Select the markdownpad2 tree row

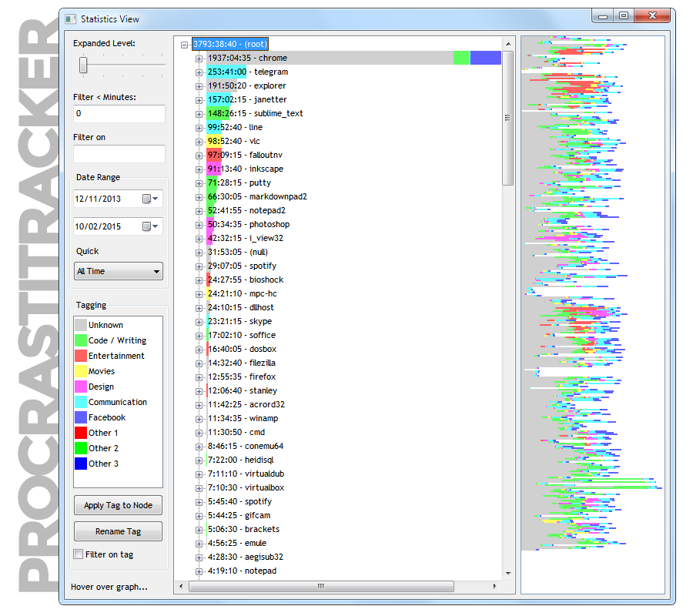click(258, 197)
